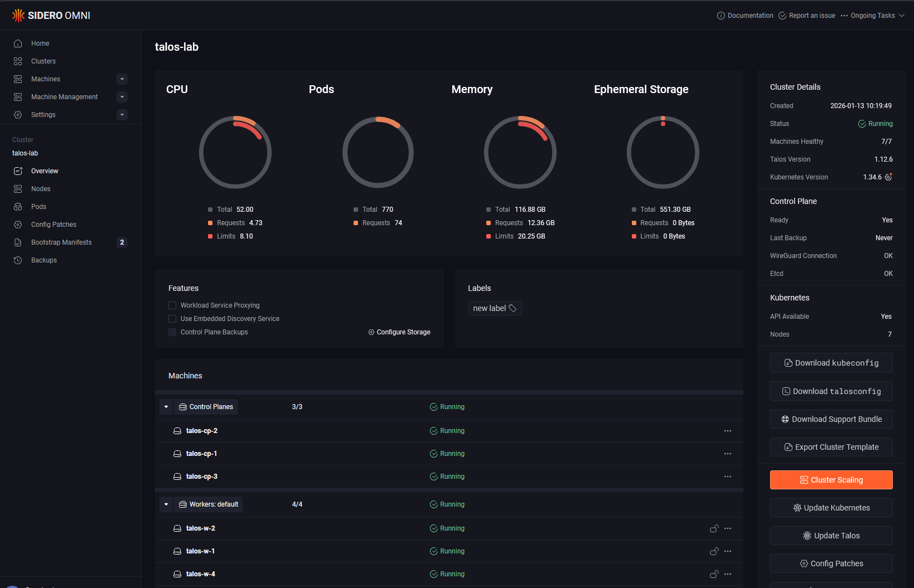Screen dimensions: 914x588
Task: Open the Ongoing Tasks dropdown
Action: [x=872, y=16]
